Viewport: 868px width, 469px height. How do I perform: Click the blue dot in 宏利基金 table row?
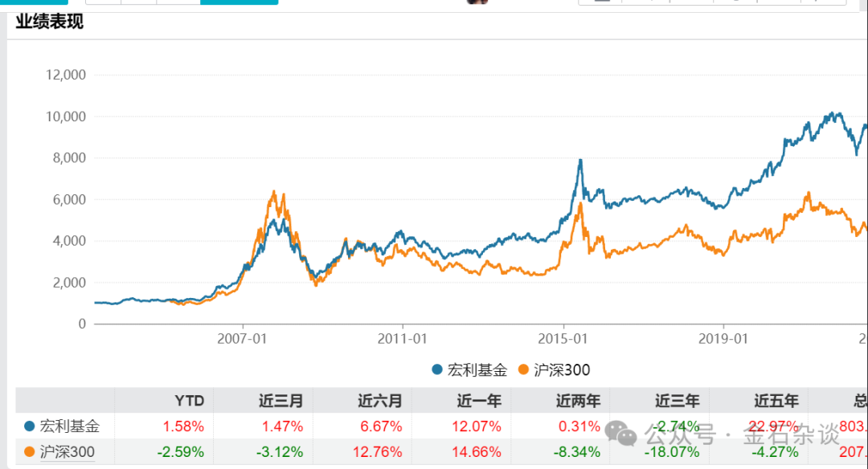pos(30,426)
